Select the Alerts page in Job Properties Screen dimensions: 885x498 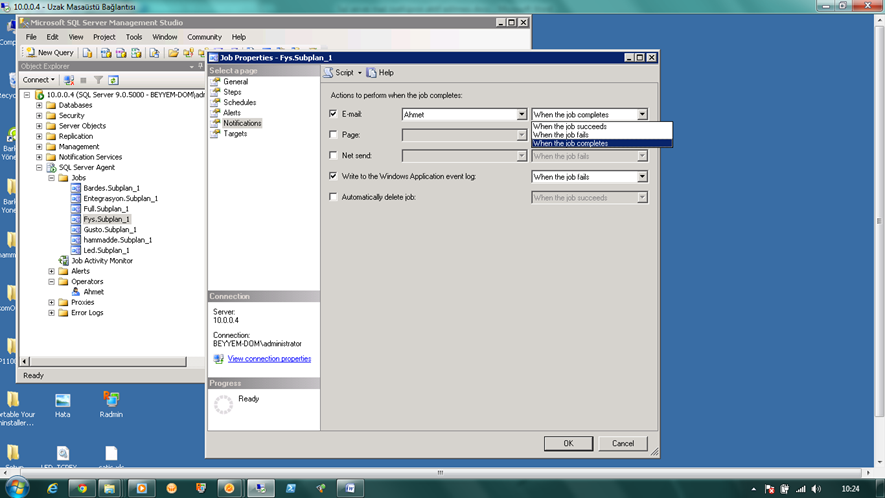pyautogui.click(x=231, y=113)
